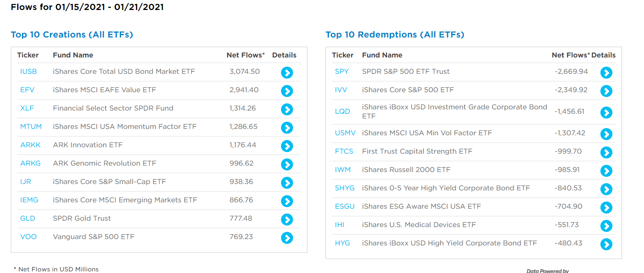Screen dimensions: 644x273
Task: Click fund name Vanguard S&P 500 ETF
Action: click(94, 237)
